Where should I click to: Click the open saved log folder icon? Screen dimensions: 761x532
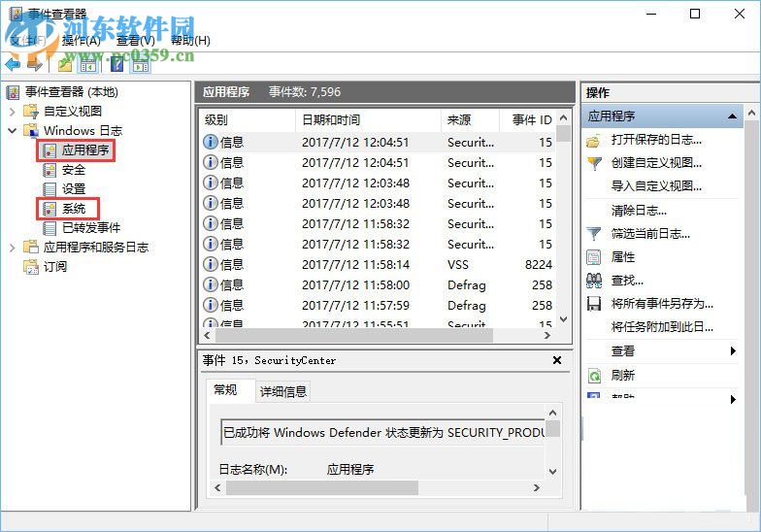594,141
